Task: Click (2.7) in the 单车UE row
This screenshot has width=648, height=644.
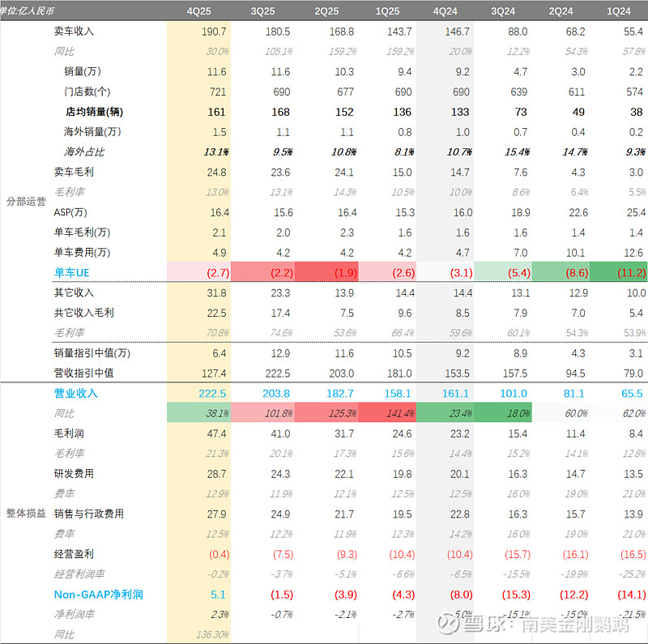Action: click(x=218, y=273)
